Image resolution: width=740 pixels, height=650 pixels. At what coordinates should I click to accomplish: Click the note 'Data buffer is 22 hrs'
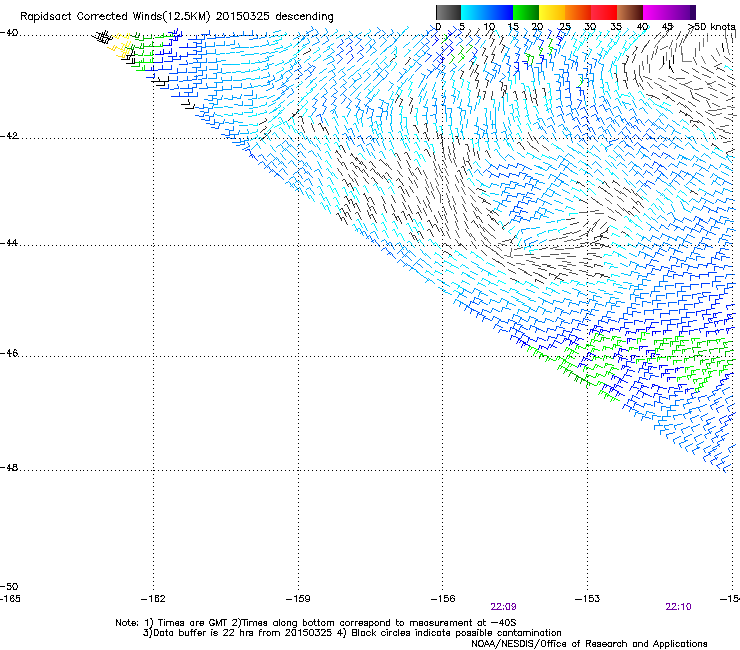point(204,633)
